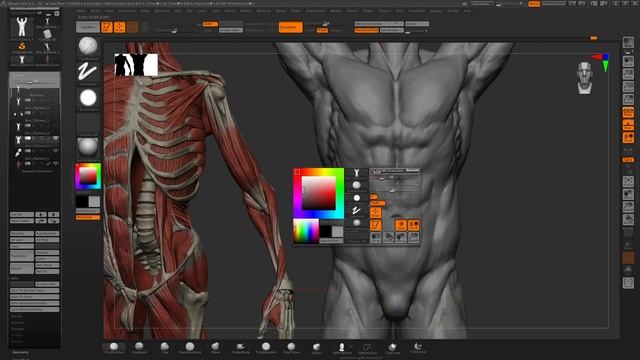Click Split To Similar Parts button

click(x=35, y=291)
